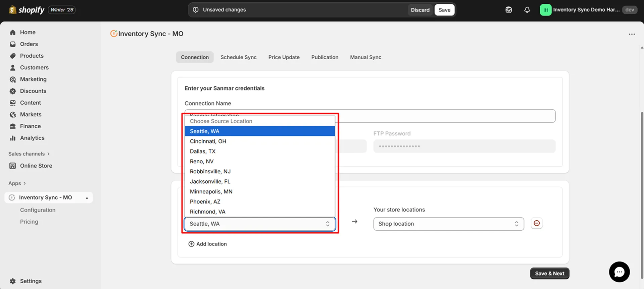
Task: Click the Orders inbox icon
Action: (x=13, y=44)
